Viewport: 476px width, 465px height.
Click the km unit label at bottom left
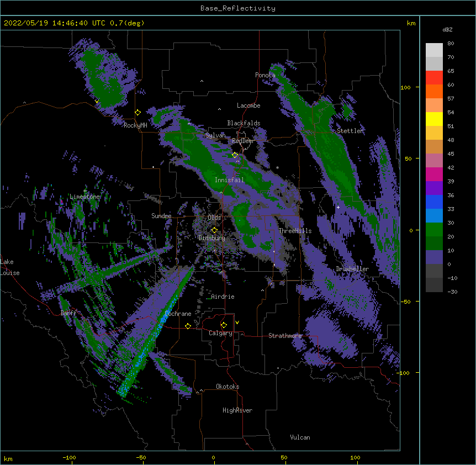(x=8, y=458)
